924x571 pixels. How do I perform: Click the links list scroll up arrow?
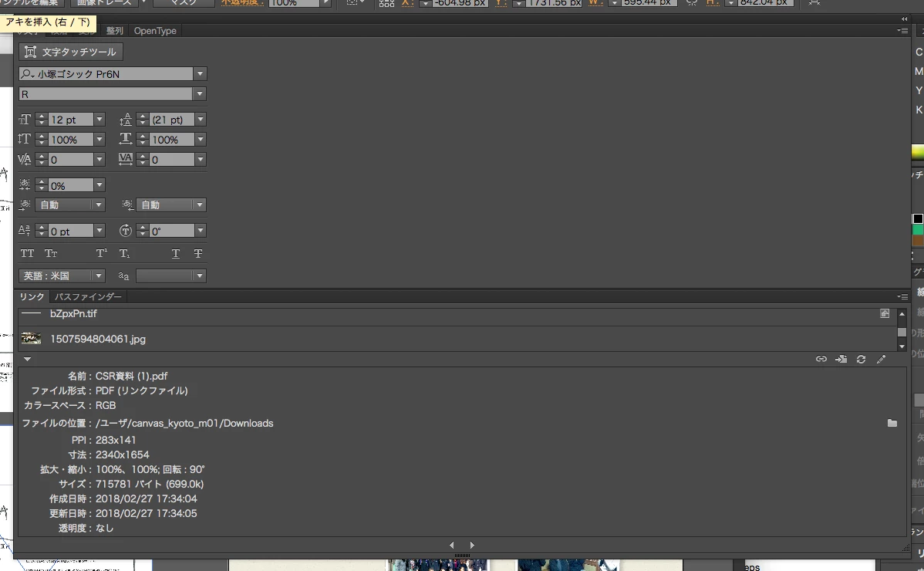point(902,314)
